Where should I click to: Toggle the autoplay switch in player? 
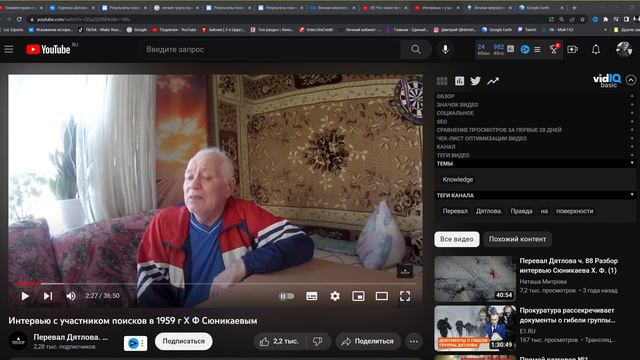(x=287, y=296)
